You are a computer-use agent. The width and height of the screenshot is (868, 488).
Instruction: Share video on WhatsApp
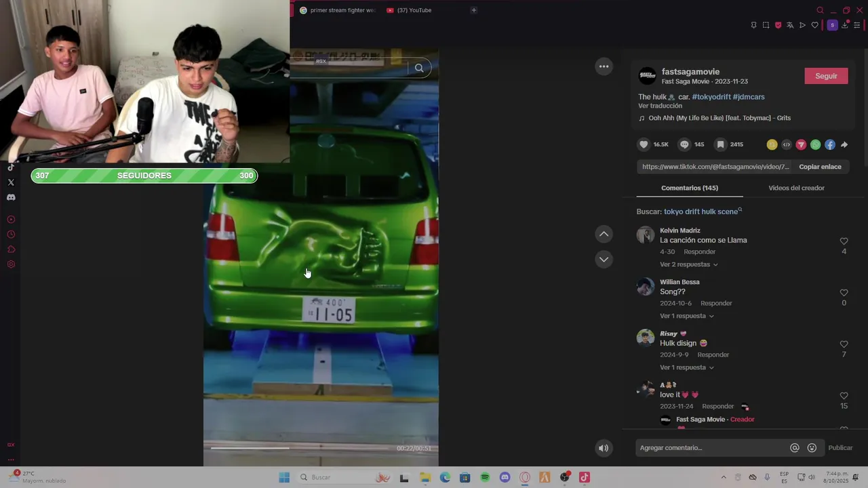(x=815, y=144)
